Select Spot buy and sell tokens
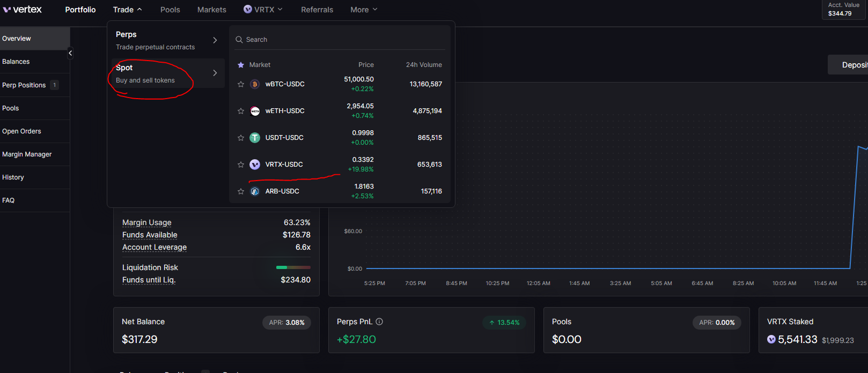The height and width of the screenshot is (373, 868). (x=168, y=73)
